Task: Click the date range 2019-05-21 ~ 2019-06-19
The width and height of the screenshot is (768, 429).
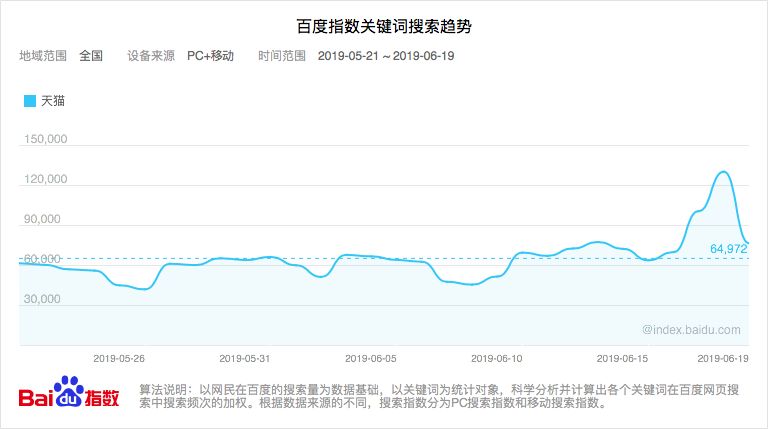Action: 386,56
